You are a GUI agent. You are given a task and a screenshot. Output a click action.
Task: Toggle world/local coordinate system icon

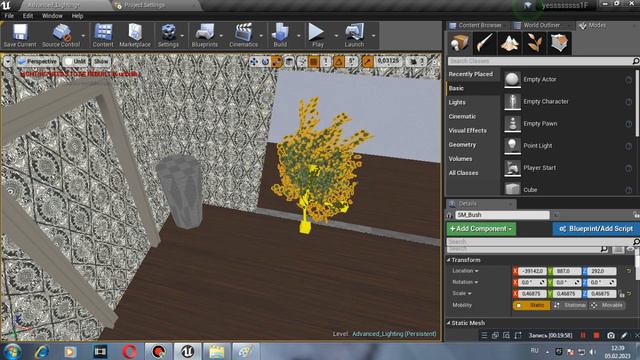click(x=289, y=62)
